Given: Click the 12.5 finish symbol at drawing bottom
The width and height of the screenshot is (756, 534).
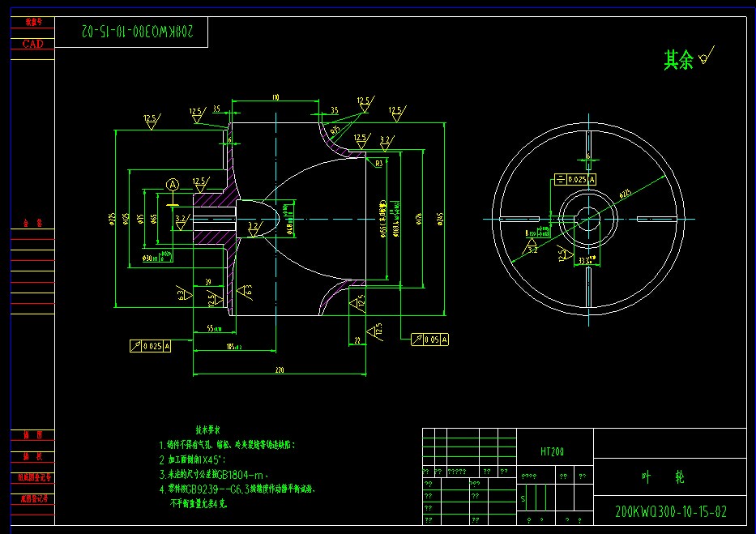Looking at the screenshot, I should pyautogui.click(x=379, y=328).
